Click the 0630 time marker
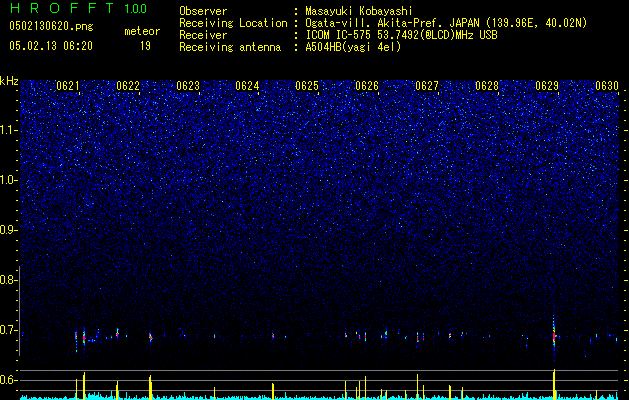Screen dimensions: 629x400 607,86
